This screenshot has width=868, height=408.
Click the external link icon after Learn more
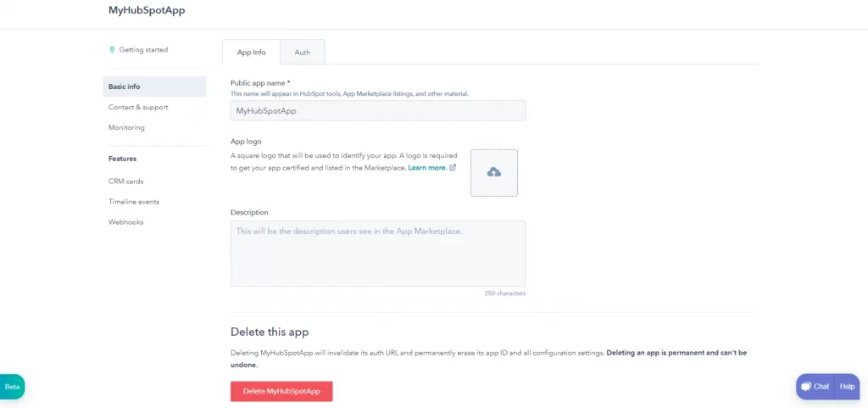(x=453, y=167)
